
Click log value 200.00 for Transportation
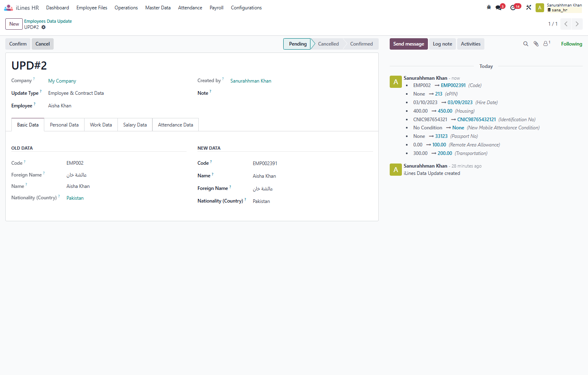pos(445,153)
